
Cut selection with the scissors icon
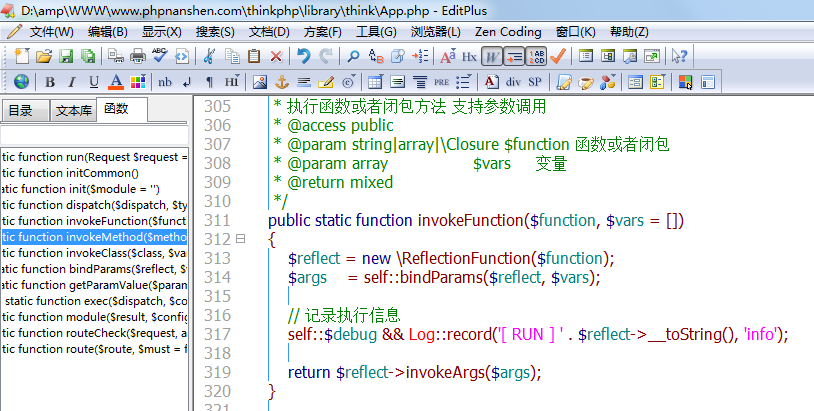[209, 56]
